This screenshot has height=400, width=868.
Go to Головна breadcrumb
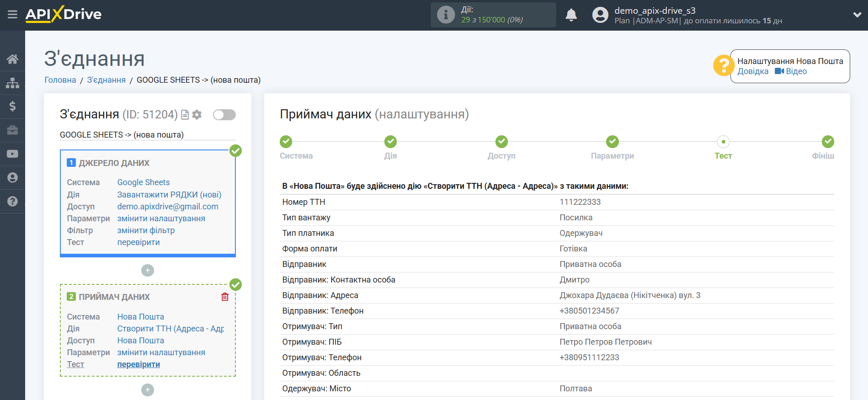(x=60, y=80)
